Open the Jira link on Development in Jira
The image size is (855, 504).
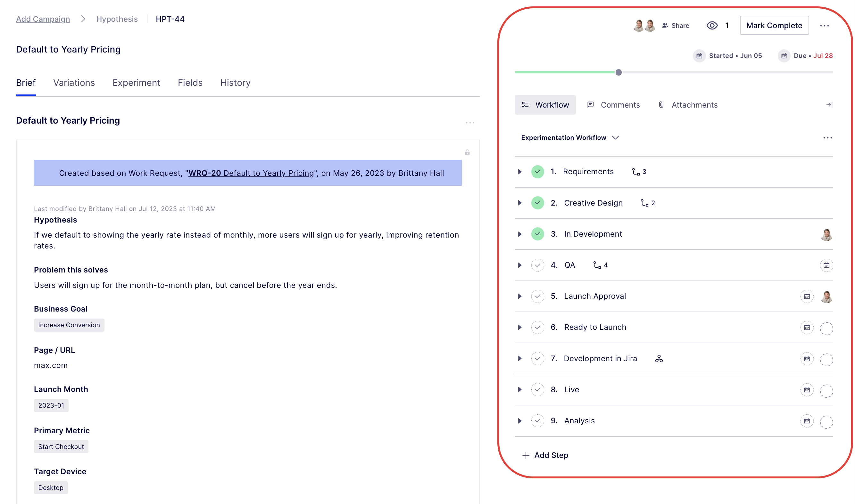pyautogui.click(x=659, y=358)
